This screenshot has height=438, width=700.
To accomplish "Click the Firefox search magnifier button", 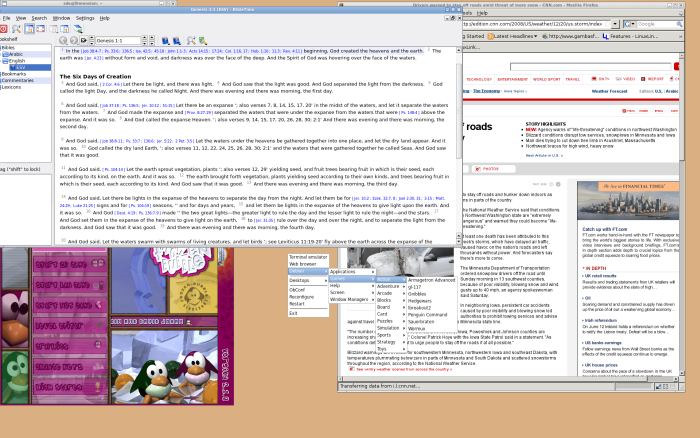I will 679,24.
